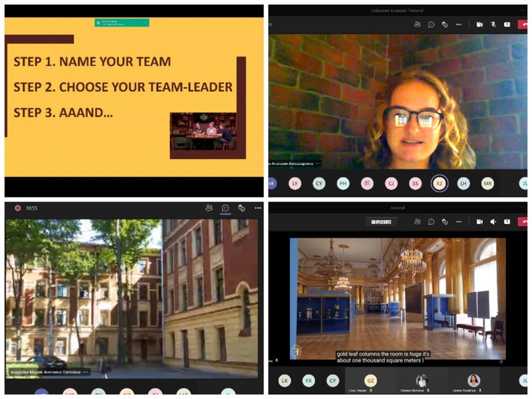Show participants in the bottom-left meeting window
The width and height of the screenshot is (532, 399).
[209, 208]
